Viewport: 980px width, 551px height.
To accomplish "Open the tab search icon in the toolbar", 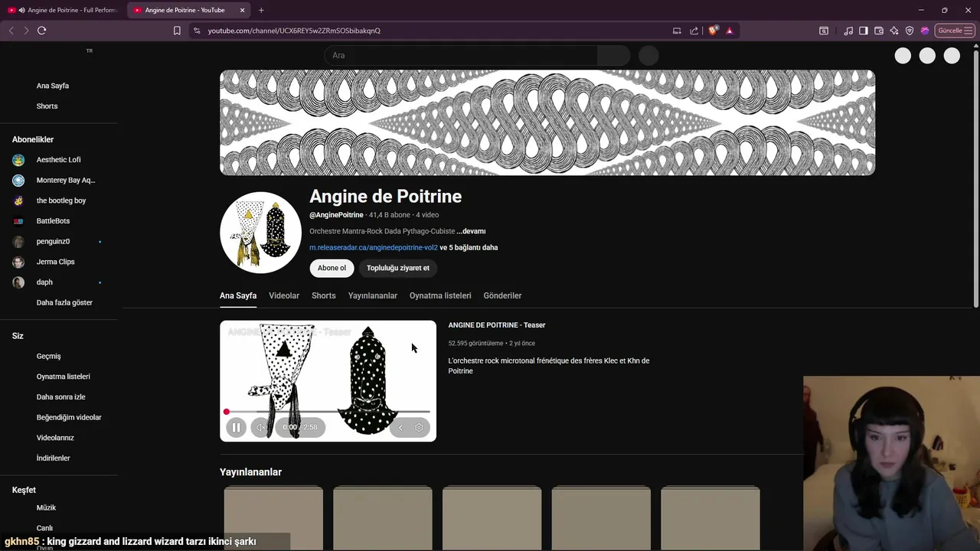I will 824,31.
